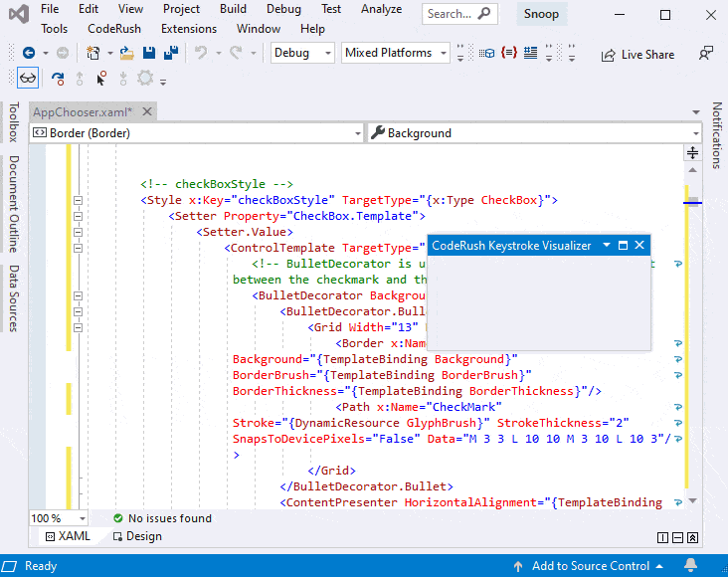Collapse the Style checkBoxStyle outline node
This screenshot has width=728, height=577.
[78, 201]
